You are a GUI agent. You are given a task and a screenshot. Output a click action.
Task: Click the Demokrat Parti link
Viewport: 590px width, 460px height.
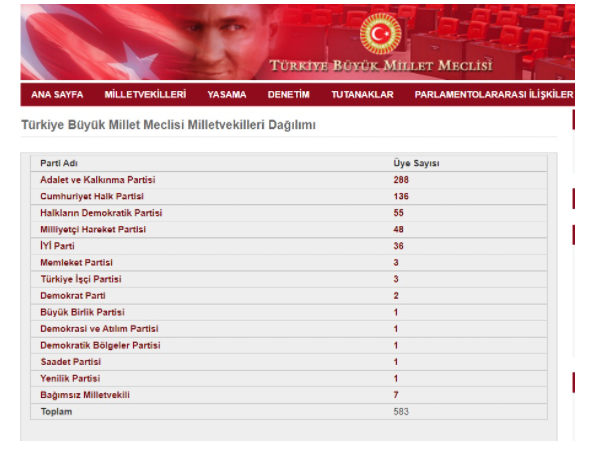(x=73, y=296)
